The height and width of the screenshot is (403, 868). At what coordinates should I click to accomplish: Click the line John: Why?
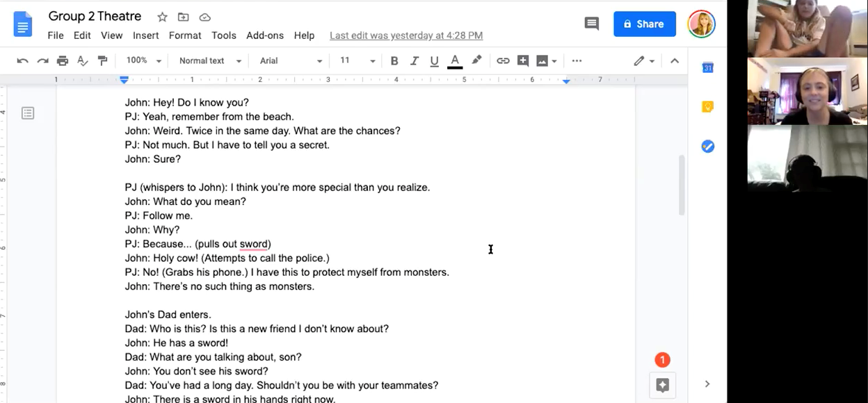[152, 229]
